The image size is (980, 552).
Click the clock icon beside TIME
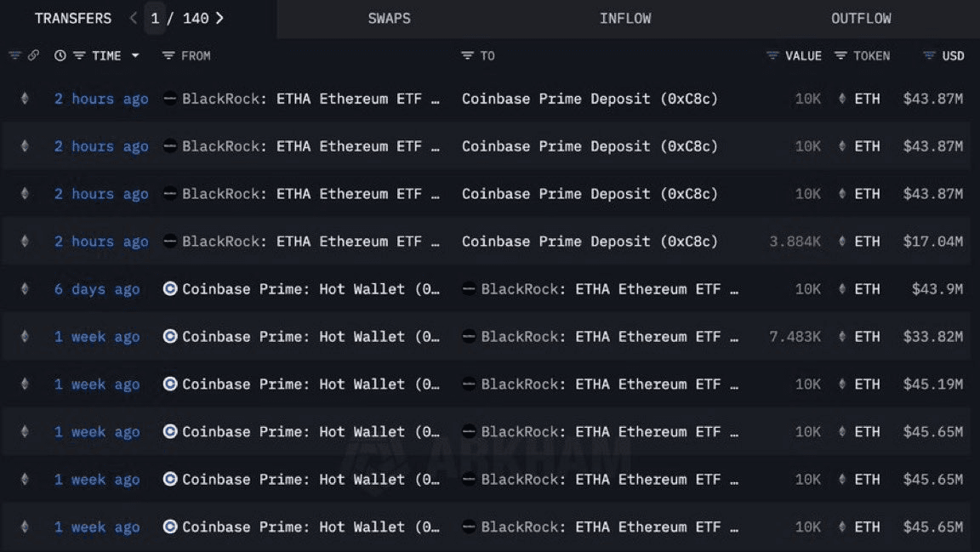tap(60, 55)
